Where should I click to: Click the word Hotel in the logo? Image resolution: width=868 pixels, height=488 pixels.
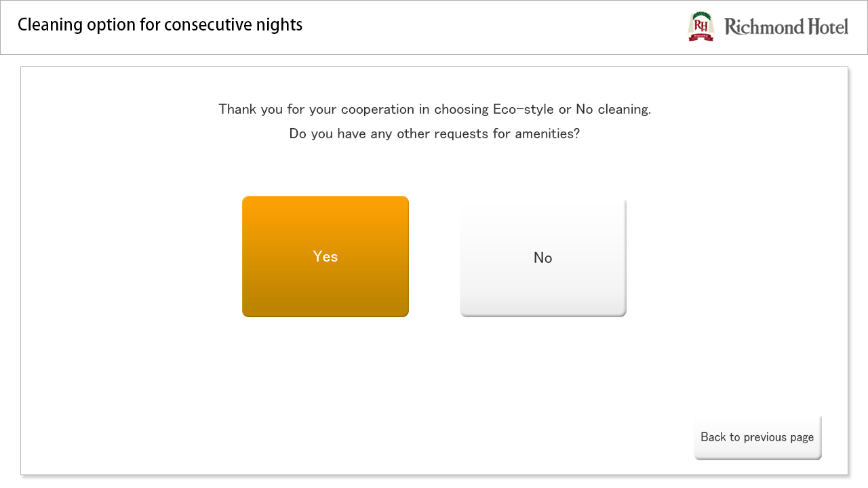point(827,27)
